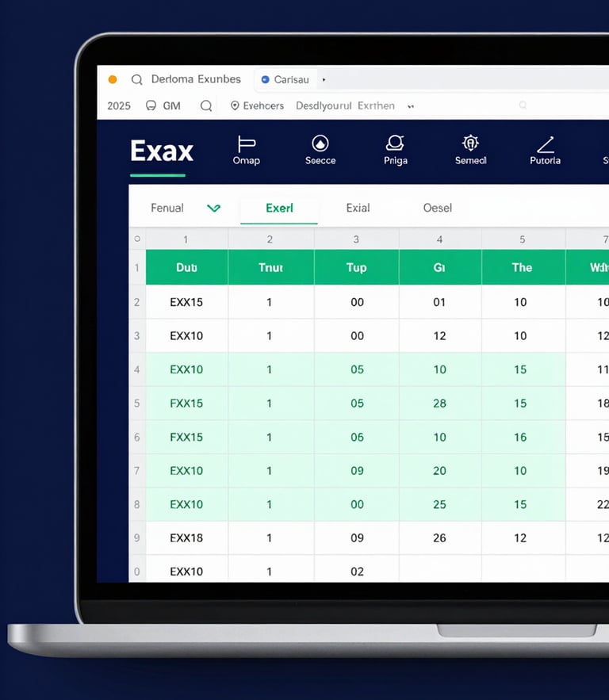Click the search icon beside Derloma Exunbes
The width and height of the screenshot is (609, 700).
coord(136,80)
